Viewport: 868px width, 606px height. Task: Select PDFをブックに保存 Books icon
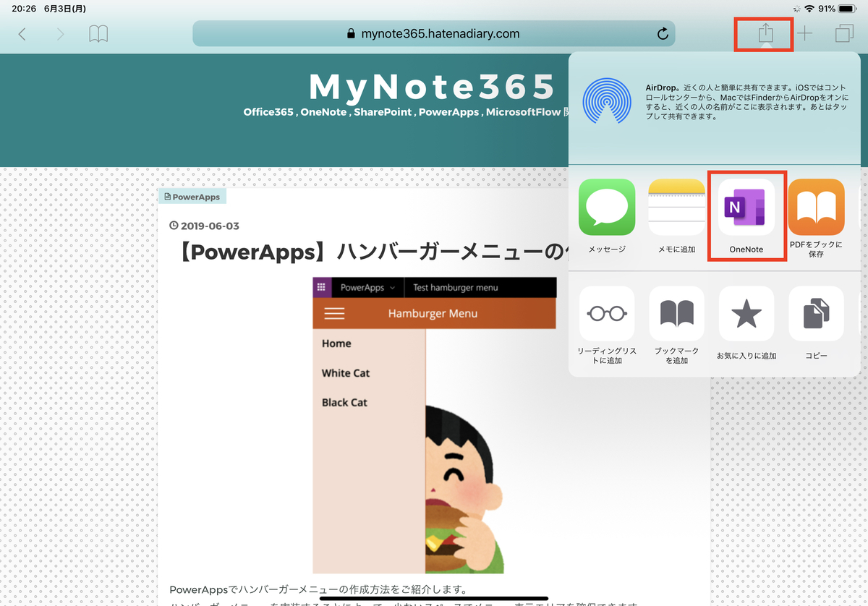(816, 207)
